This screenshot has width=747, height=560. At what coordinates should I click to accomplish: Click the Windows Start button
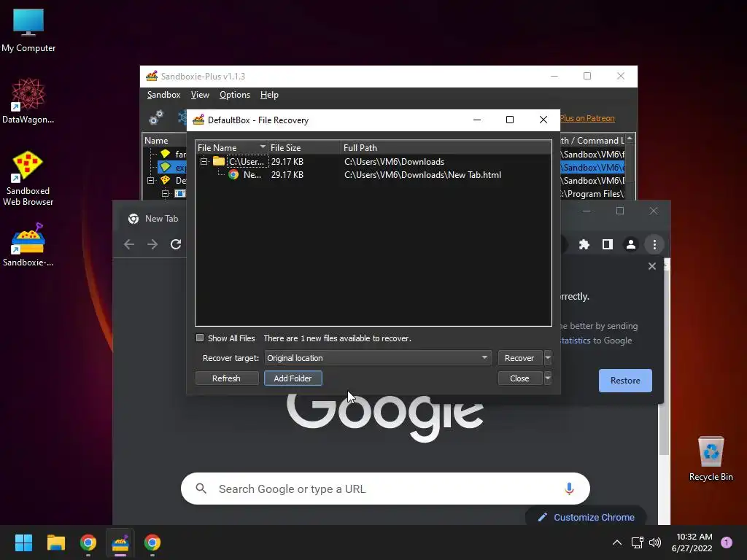[23, 542]
